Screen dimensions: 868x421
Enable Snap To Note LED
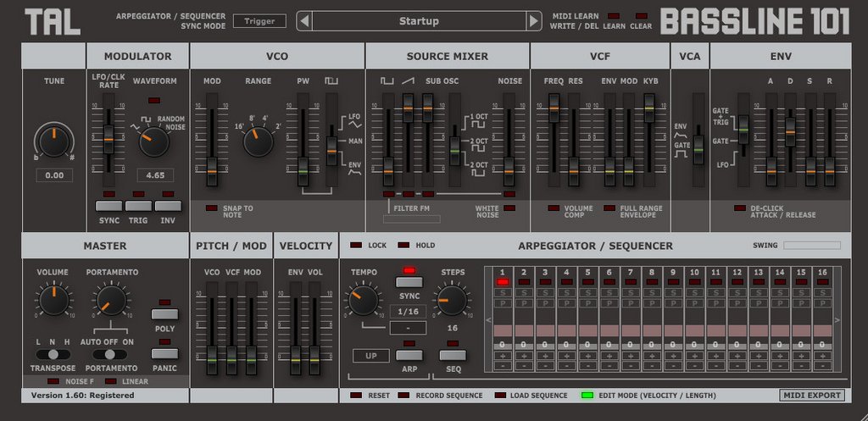tap(211, 208)
